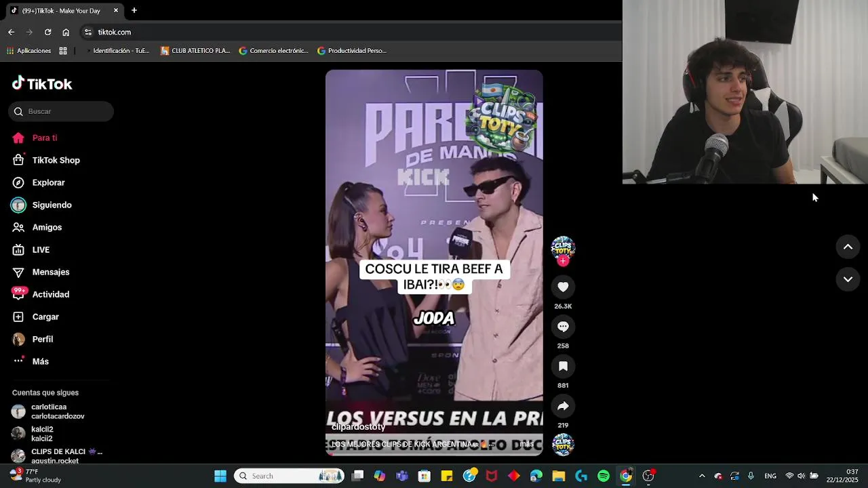868x488 pixels.
Task: Open Microsoft Teams from the taskbar
Action: [x=402, y=476]
